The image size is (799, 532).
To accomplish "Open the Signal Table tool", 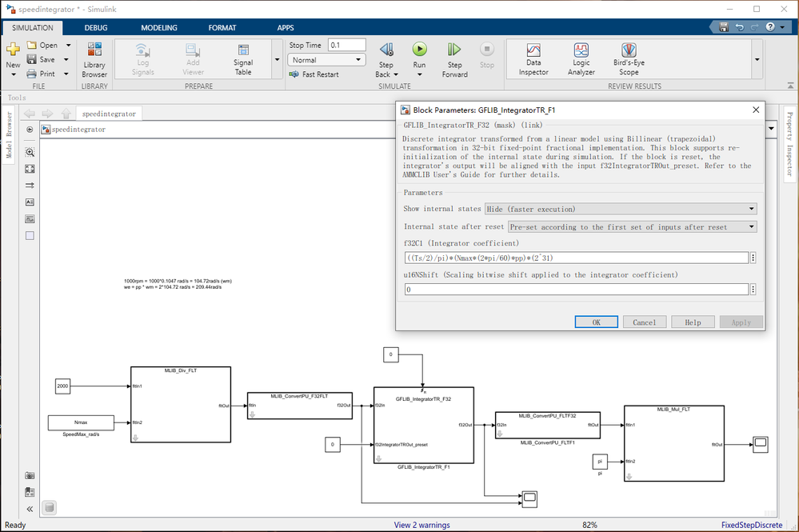I will [x=243, y=60].
